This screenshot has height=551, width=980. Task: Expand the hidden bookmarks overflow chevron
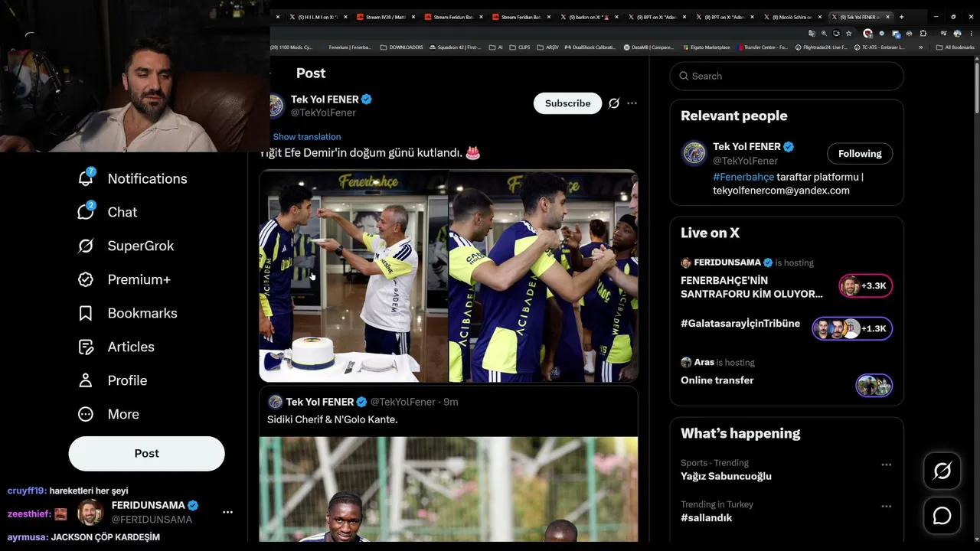(x=920, y=47)
